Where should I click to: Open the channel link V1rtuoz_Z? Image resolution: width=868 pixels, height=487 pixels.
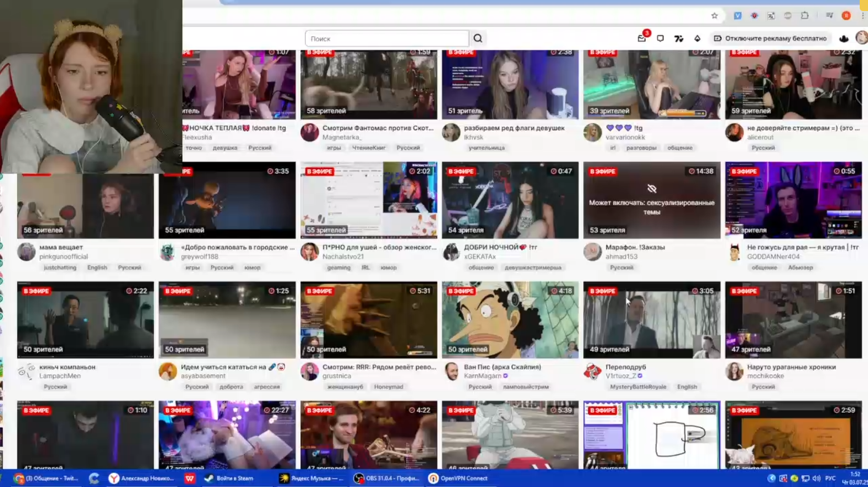point(621,376)
